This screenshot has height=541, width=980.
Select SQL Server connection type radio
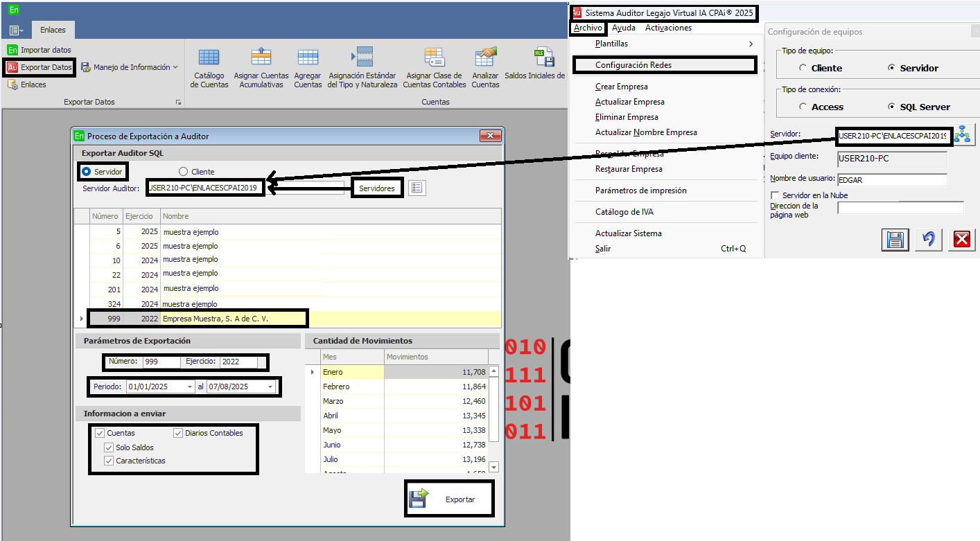[x=891, y=107]
